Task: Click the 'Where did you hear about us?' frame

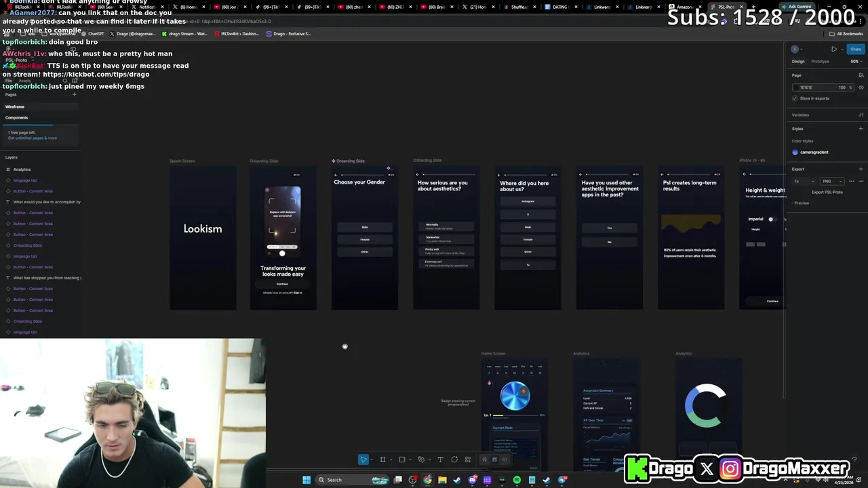Action: [x=528, y=237]
